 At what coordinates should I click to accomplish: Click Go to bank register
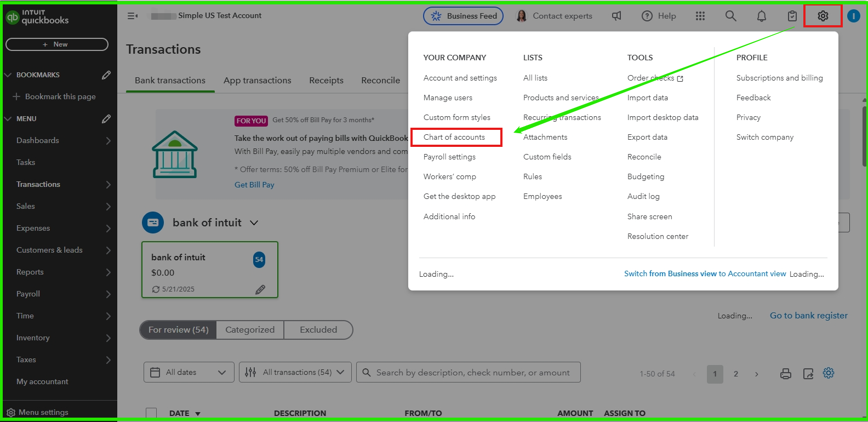(x=809, y=316)
